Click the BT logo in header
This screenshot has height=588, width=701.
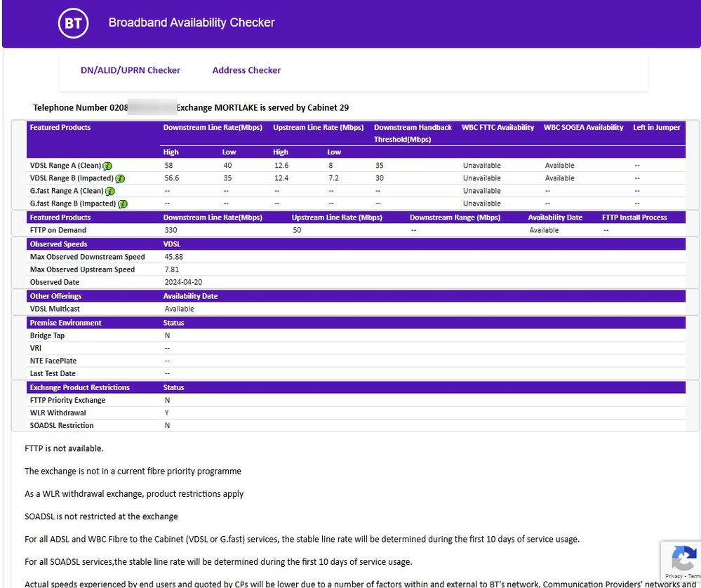73,23
